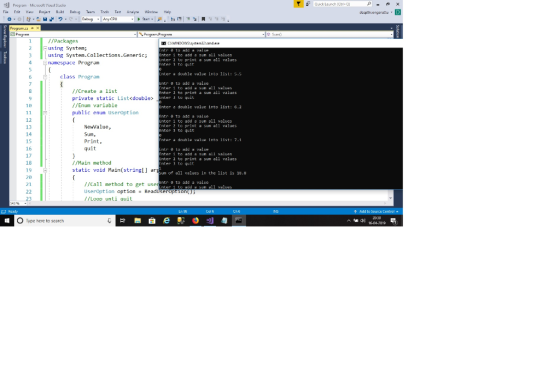Image resolution: width=560 pixels, height=373 pixels.
Task: Open Microsoft Store from the taskbar
Action: pyautogui.click(x=152, y=221)
